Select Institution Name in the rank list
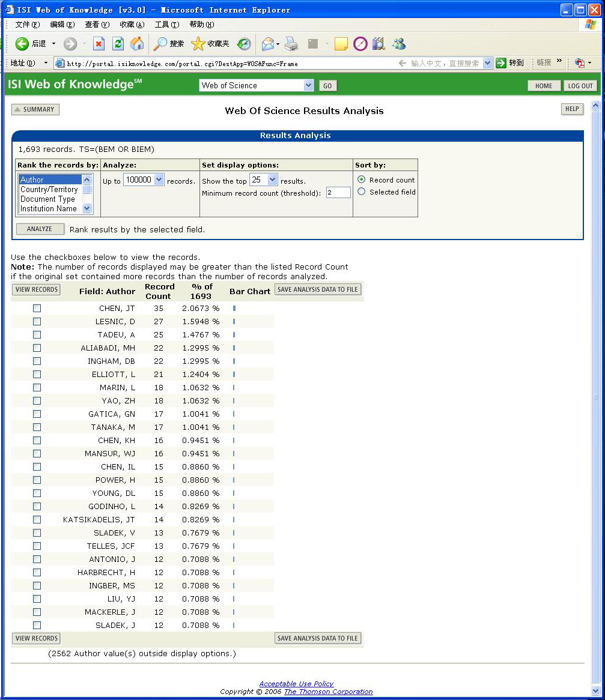The height and width of the screenshot is (700, 605). (49, 208)
